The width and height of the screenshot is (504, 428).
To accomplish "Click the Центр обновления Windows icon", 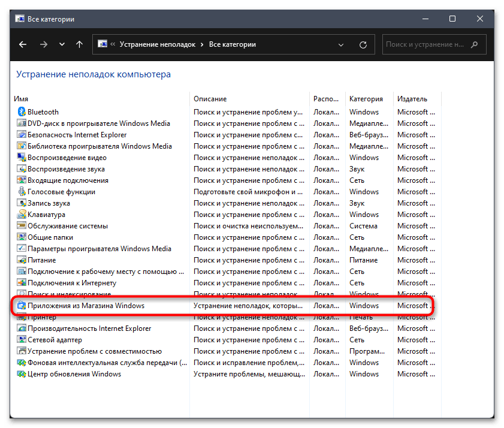I will coord(22,374).
